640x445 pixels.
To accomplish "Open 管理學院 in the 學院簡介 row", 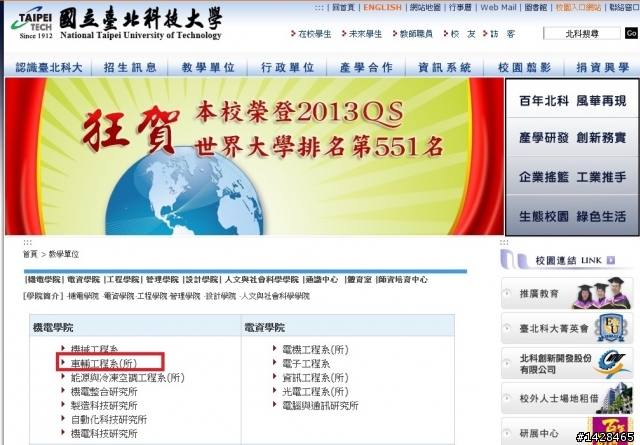I will (185, 296).
